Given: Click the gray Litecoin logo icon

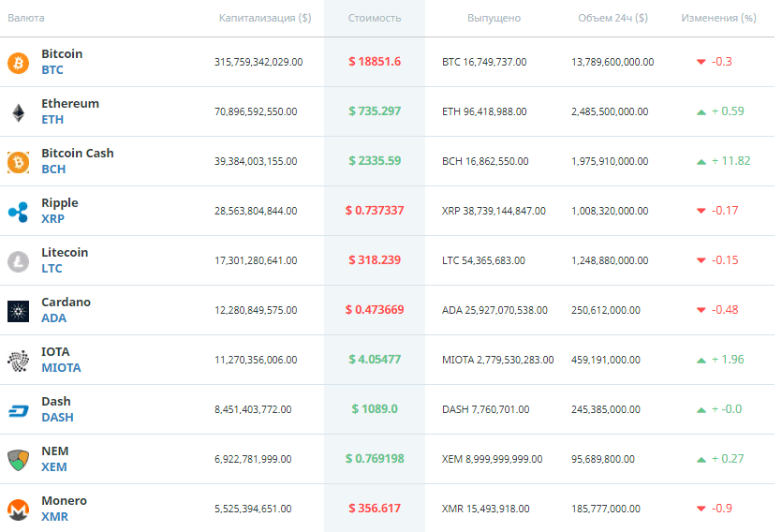Looking at the screenshot, I should click(x=19, y=261).
